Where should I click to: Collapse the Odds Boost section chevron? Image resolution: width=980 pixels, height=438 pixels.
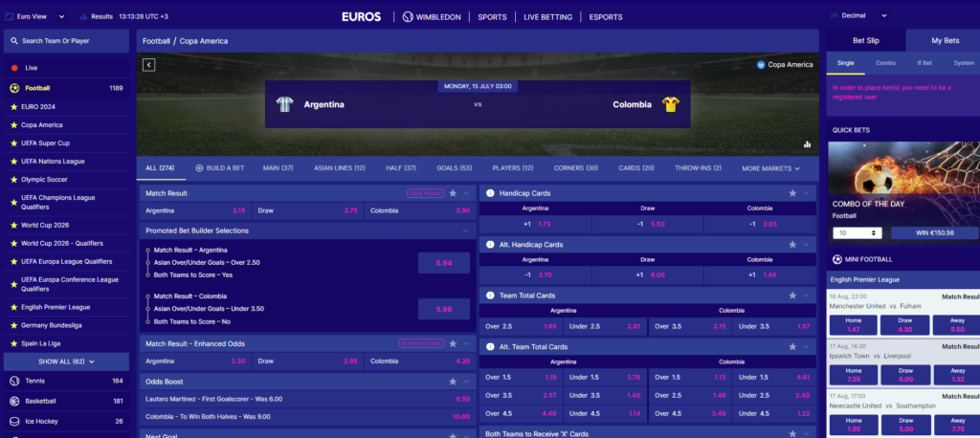click(x=466, y=382)
